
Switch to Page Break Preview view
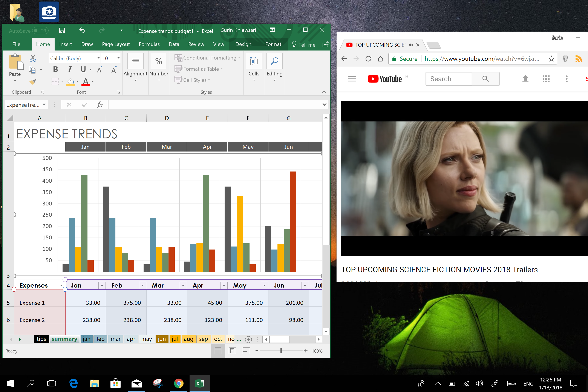(x=246, y=351)
